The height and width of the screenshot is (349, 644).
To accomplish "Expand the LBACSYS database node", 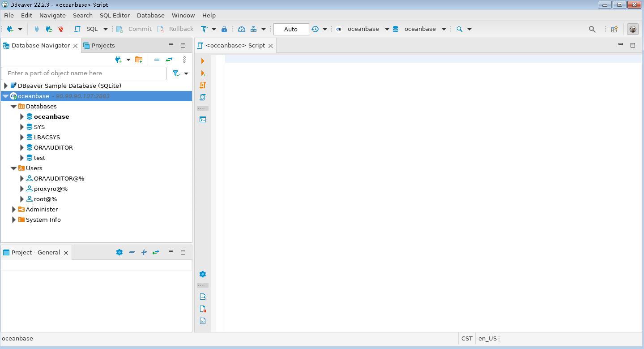I will click(22, 138).
